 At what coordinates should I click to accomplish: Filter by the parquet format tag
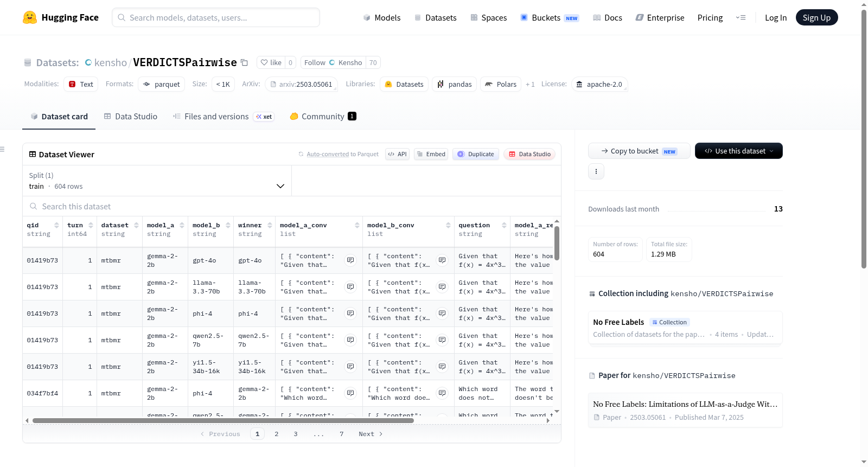162,84
